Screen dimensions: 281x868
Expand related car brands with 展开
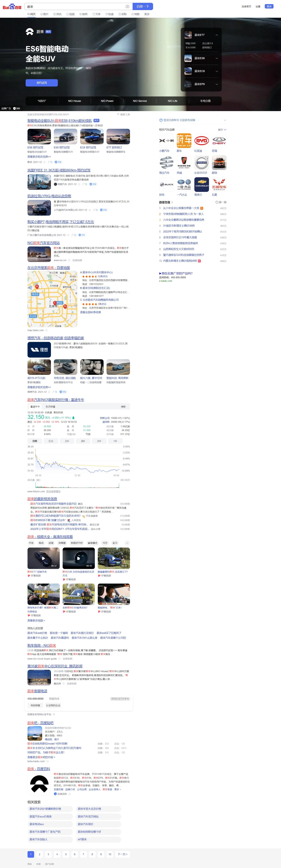pos(222,130)
